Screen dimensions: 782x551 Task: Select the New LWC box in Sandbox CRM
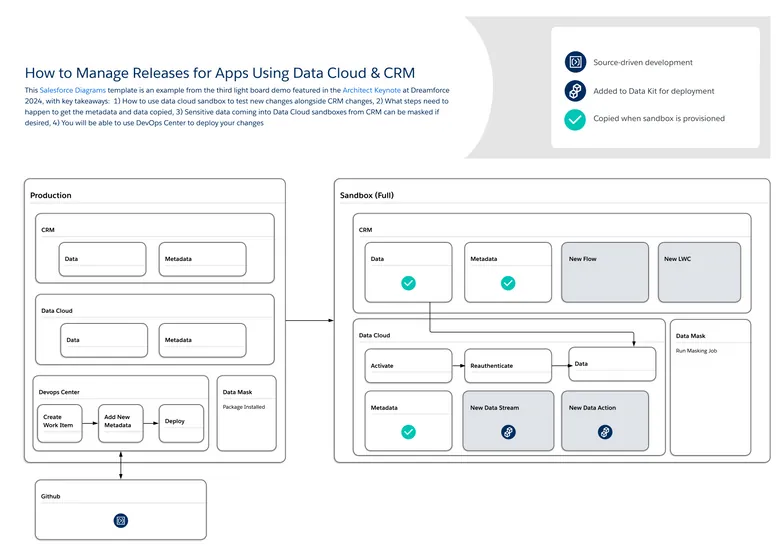(700, 271)
